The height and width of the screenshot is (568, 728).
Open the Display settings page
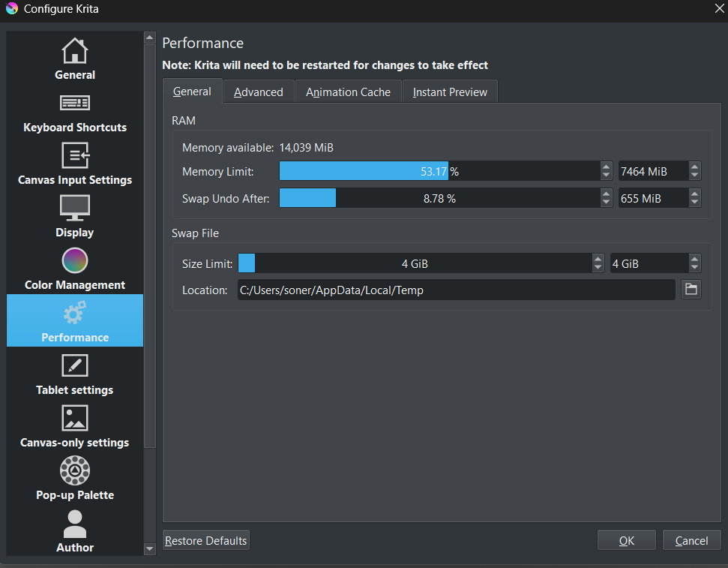click(x=75, y=215)
